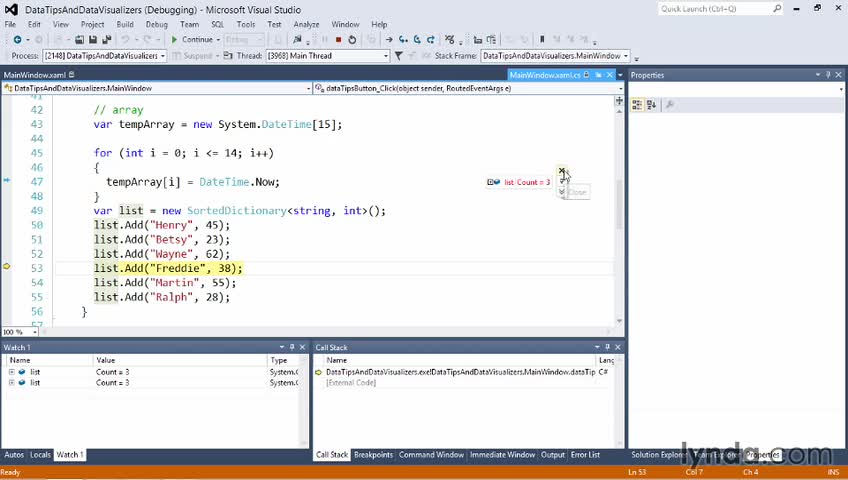Close the MainWindow.xaml.cs tab

[610, 75]
